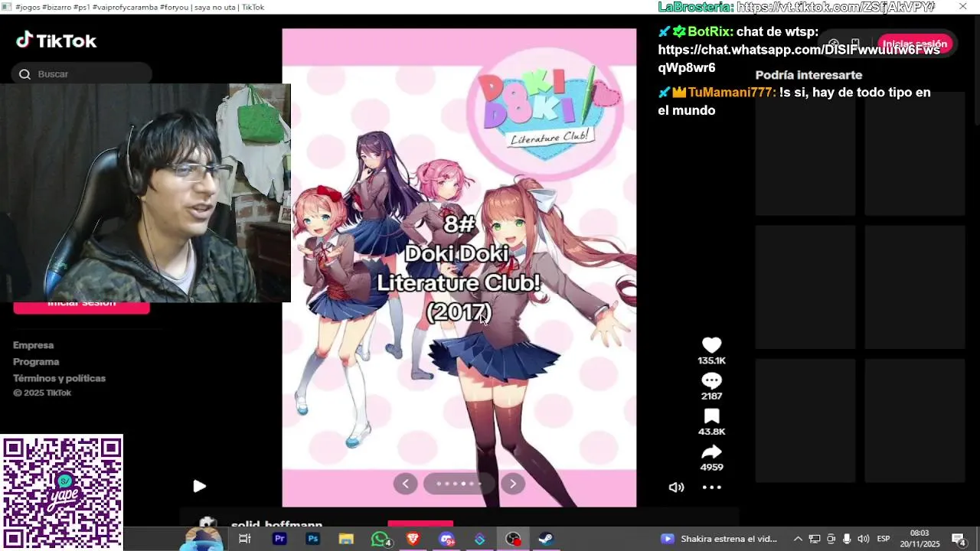Screen dimensions: 980x551
Task: Select the slide pagination dots indicator
Action: coord(459,483)
